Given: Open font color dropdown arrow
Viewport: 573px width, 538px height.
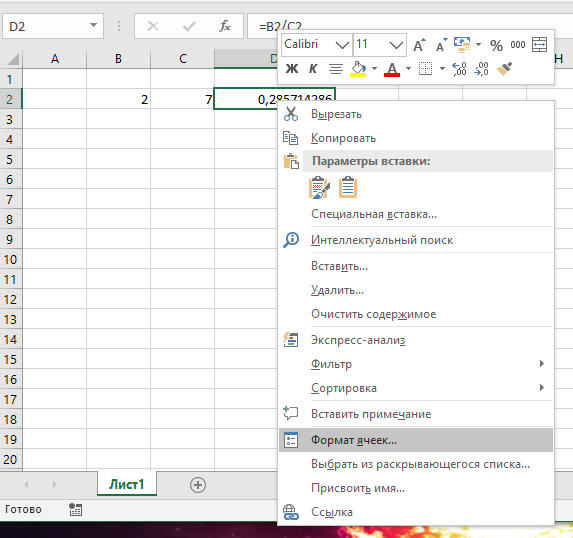Looking at the screenshot, I should coord(409,68).
